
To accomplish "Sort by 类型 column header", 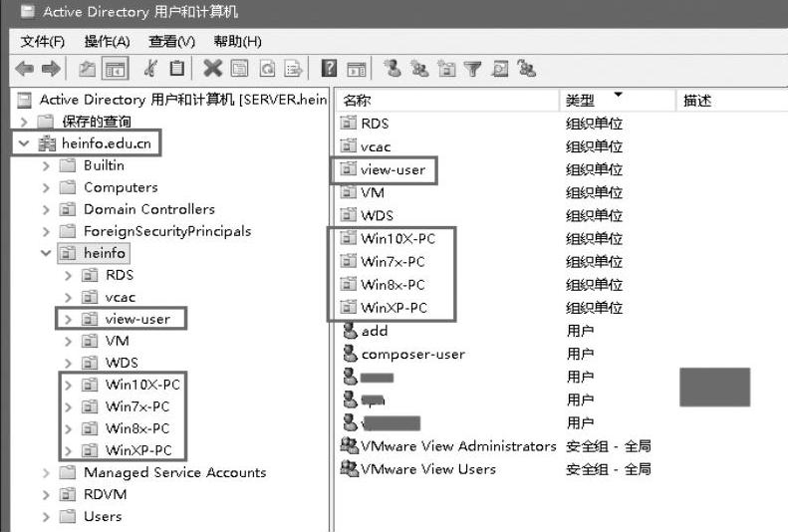I will (x=617, y=101).
